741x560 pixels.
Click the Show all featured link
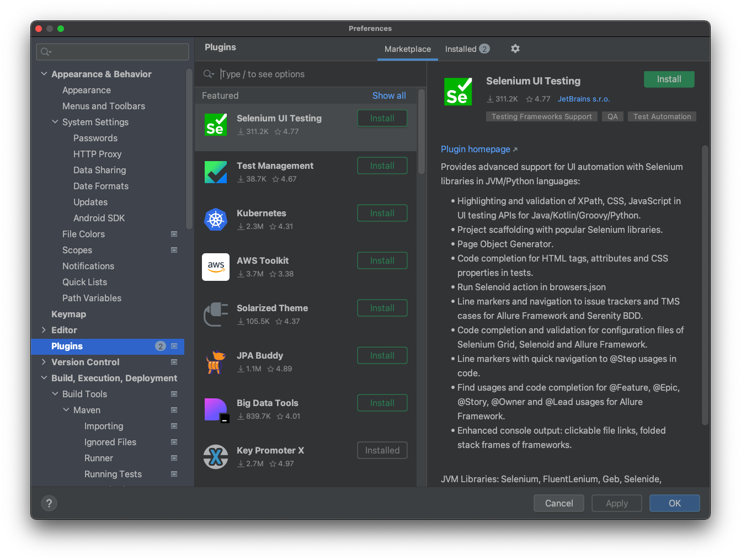pyautogui.click(x=389, y=95)
